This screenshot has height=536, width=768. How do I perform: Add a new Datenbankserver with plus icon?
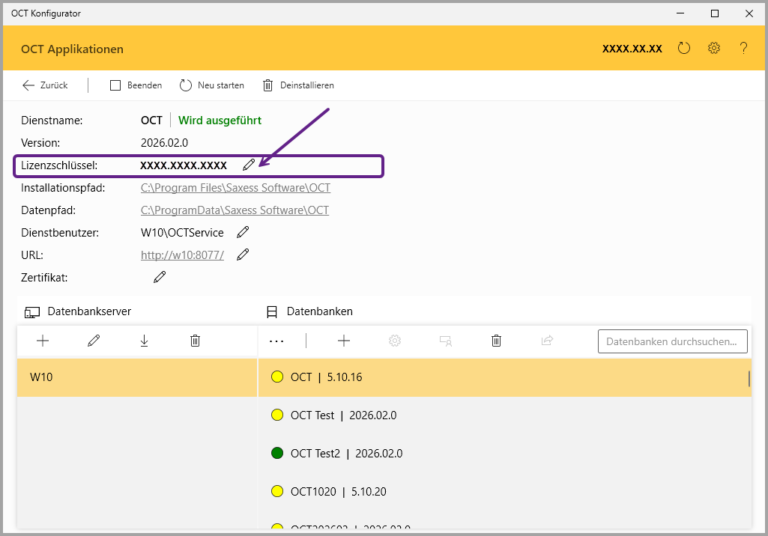tap(43, 341)
